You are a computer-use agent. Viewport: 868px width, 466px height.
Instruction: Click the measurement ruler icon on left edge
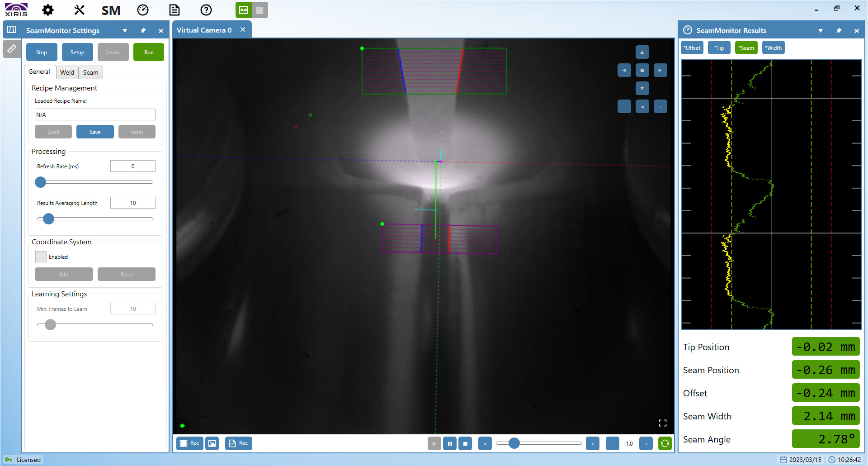click(x=11, y=49)
